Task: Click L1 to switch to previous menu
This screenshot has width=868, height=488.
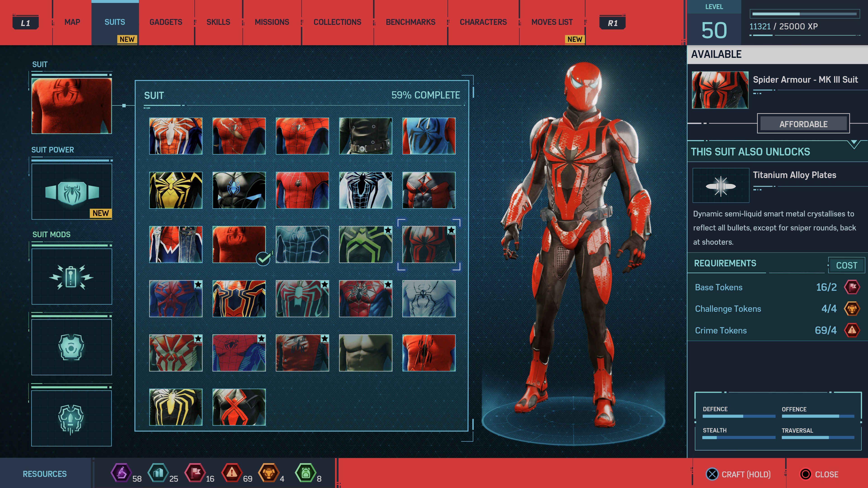Action: pyautogui.click(x=26, y=23)
